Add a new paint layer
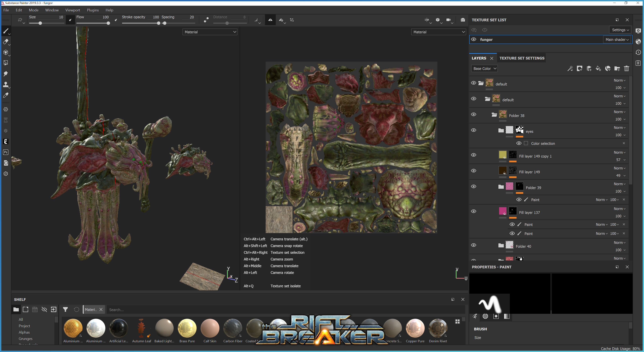Viewport: 644px width, 352px height. [x=589, y=68]
